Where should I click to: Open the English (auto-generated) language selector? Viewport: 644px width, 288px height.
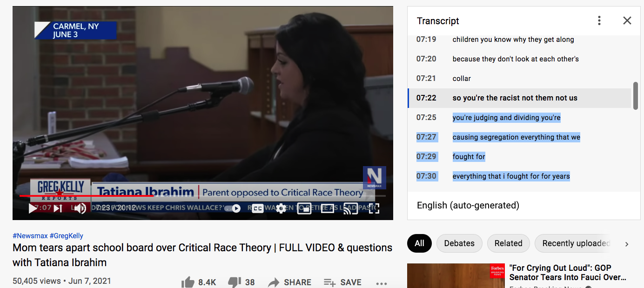click(468, 205)
